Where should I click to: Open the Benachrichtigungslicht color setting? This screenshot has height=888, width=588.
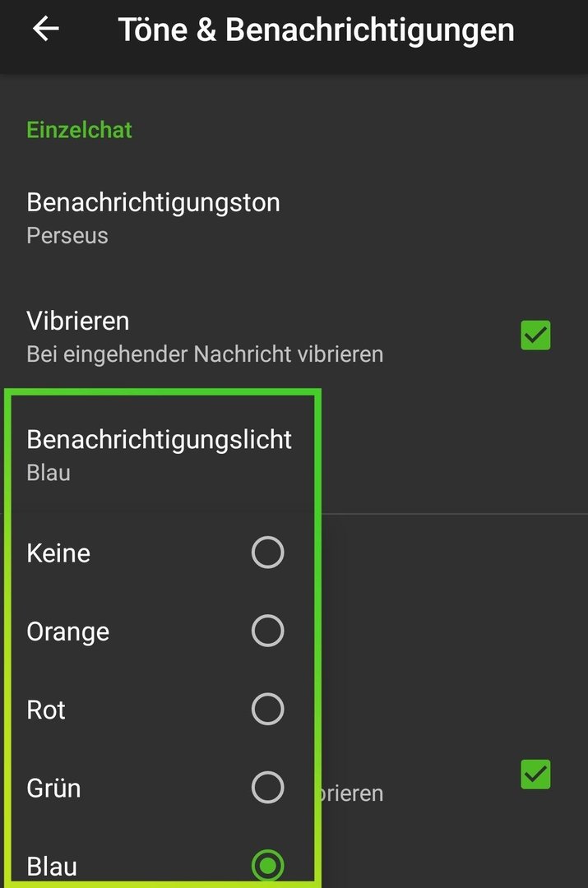pyautogui.click(x=160, y=456)
